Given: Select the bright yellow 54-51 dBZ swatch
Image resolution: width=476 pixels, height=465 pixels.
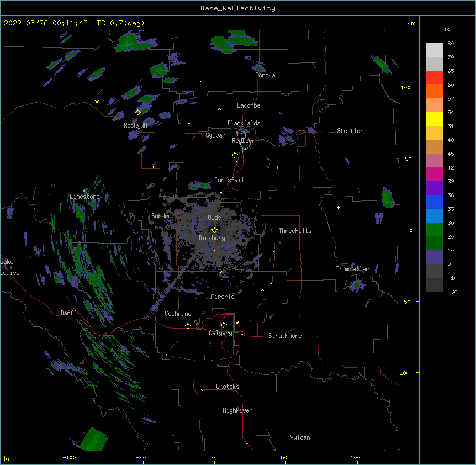Looking at the screenshot, I should point(434,119).
